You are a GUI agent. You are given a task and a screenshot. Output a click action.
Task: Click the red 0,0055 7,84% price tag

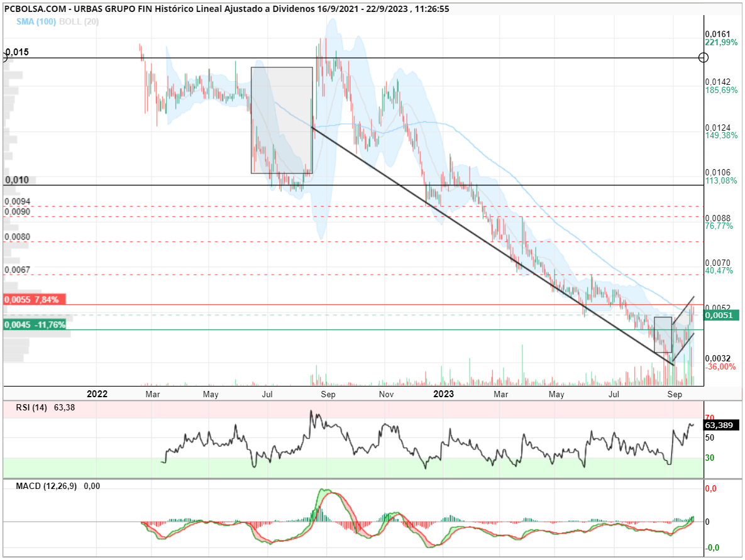(34, 299)
